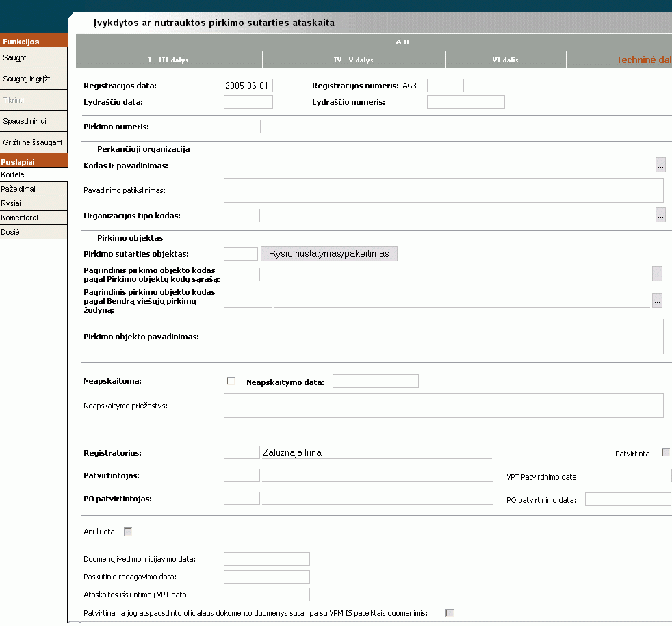The height and width of the screenshot is (626, 672).
Task: Click the Saugoti function button
Action: coord(34,57)
